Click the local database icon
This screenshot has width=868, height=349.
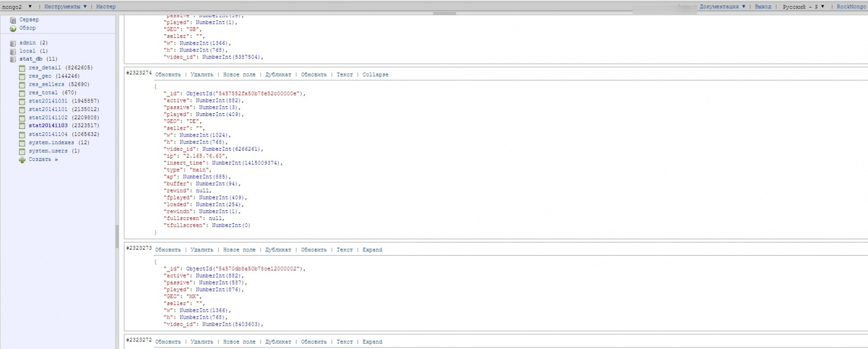[13, 51]
